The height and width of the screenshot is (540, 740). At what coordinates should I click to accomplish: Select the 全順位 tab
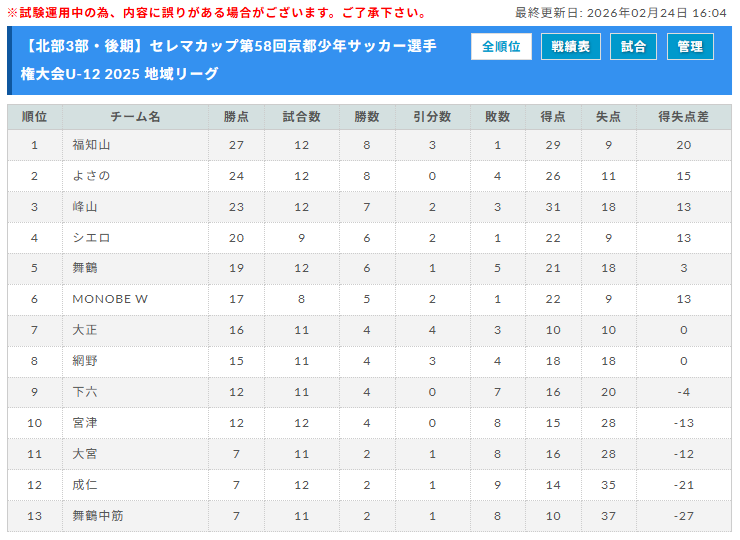(501, 47)
